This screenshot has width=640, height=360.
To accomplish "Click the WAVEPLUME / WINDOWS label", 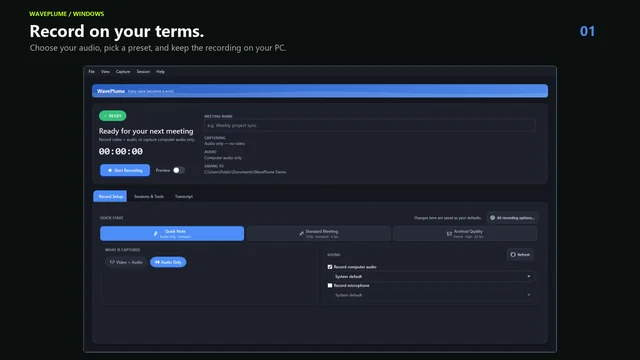I will 67,14.
